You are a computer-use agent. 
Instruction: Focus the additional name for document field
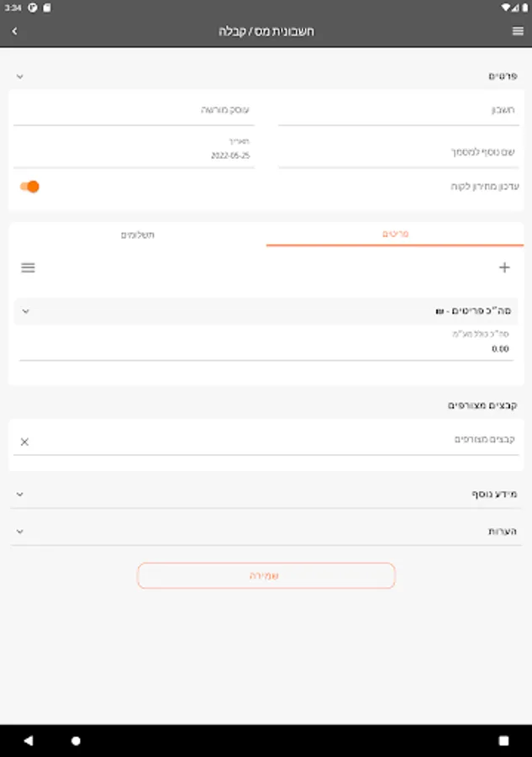[x=398, y=152]
